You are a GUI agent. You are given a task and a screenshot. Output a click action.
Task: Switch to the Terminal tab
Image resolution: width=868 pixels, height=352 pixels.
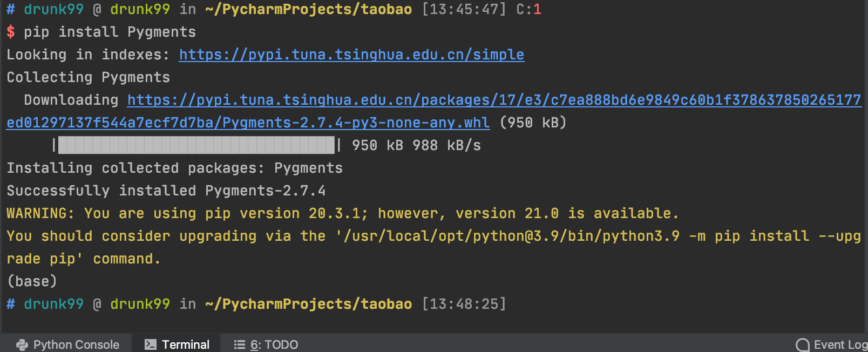tap(185, 344)
